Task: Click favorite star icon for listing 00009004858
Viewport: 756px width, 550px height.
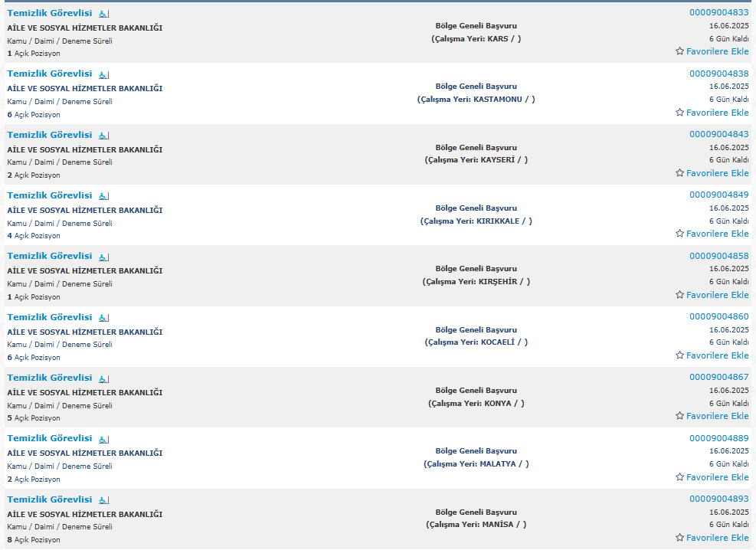Action: [679, 295]
